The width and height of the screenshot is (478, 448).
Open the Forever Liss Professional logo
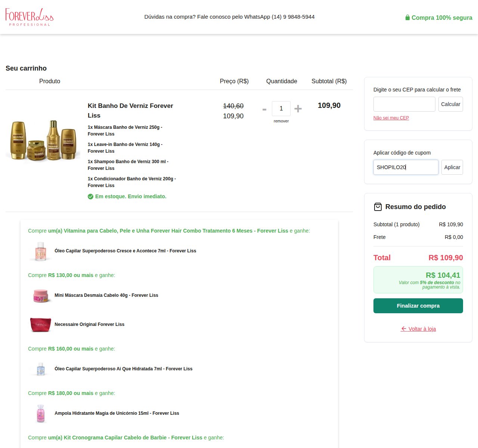[x=30, y=17]
